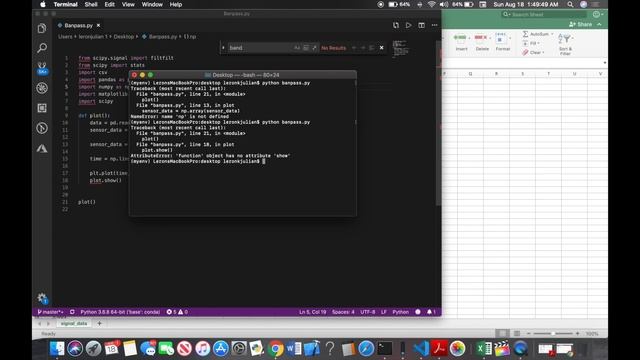Run the Python file with play icon
This screenshot has height=360, width=640.
[x=409, y=25]
